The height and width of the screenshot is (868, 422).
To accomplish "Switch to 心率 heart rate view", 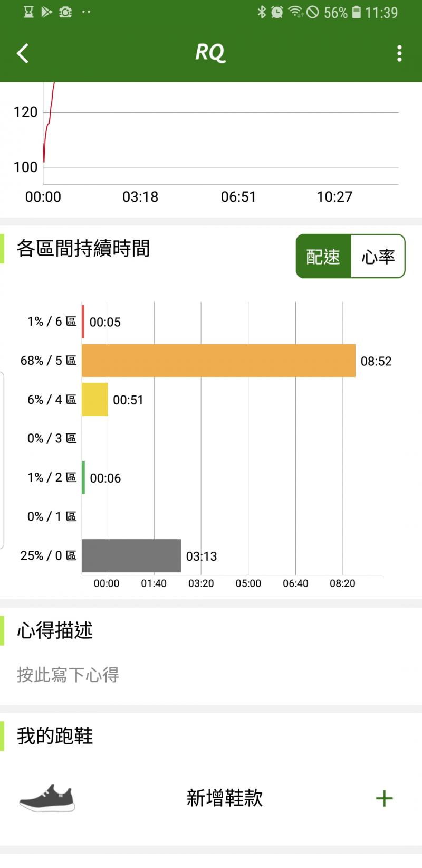I will point(378,257).
